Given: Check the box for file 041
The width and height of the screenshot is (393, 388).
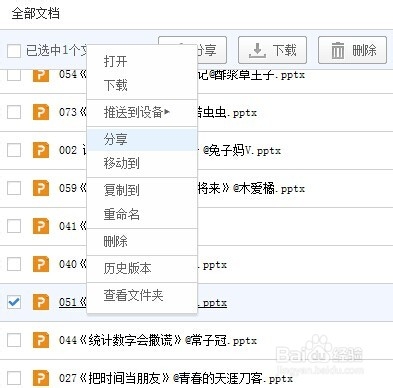Looking at the screenshot, I should click(14, 226).
